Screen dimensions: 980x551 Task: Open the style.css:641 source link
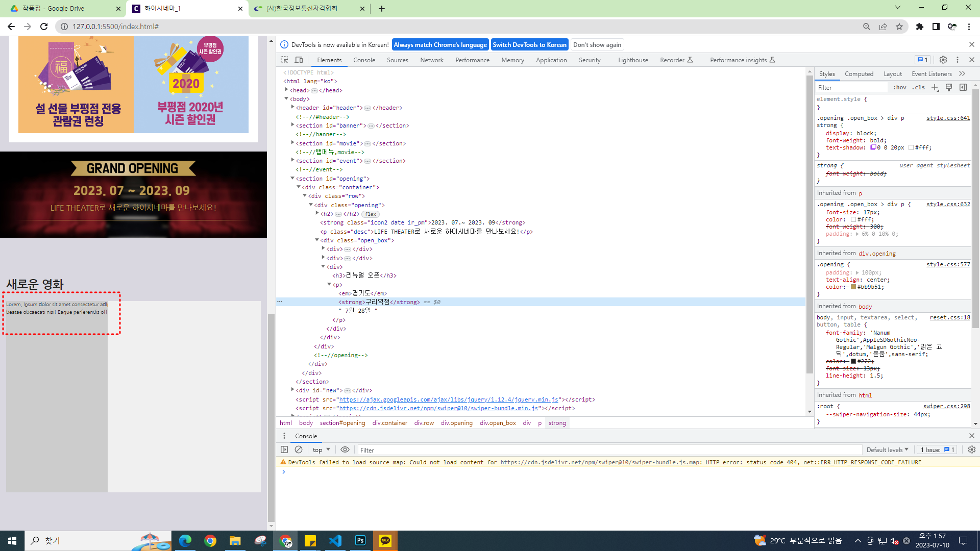(948, 118)
